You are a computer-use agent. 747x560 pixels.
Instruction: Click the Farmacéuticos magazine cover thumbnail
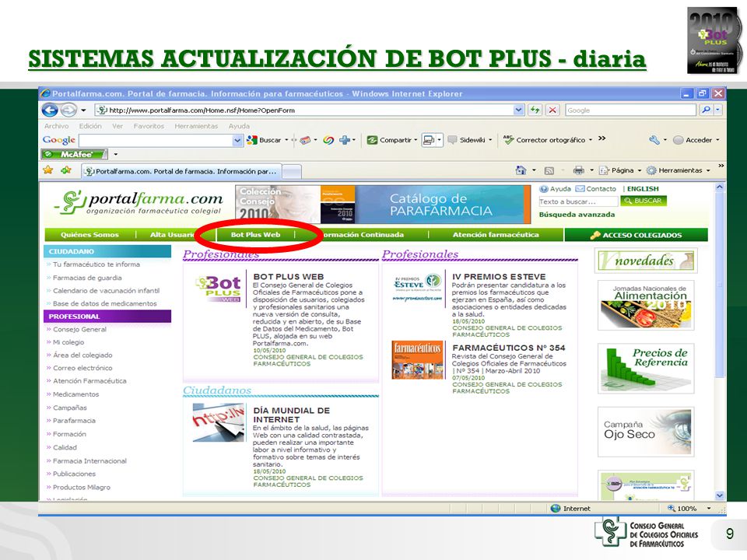pos(418,360)
